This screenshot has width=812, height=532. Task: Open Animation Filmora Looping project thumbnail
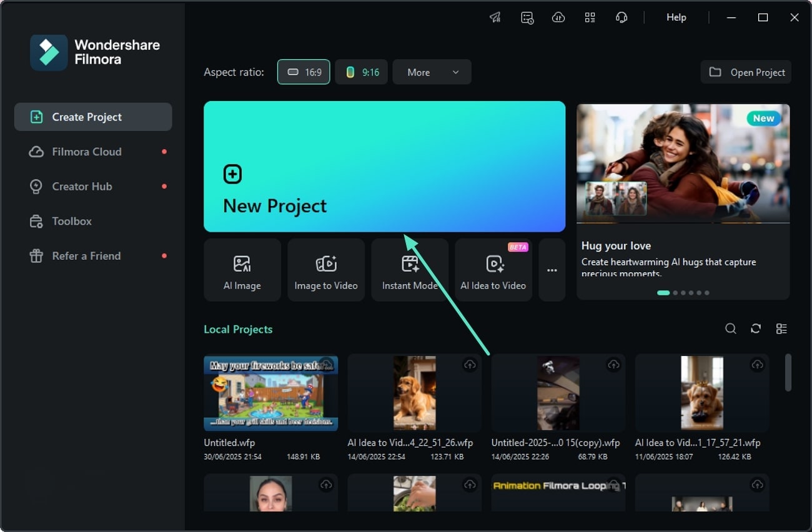coord(558,493)
